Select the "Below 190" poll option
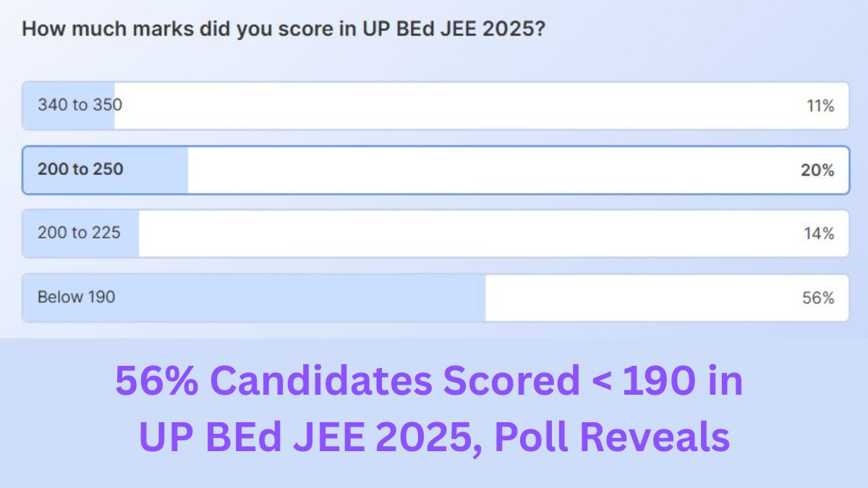The width and height of the screenshot is (868, 488). 434,297
